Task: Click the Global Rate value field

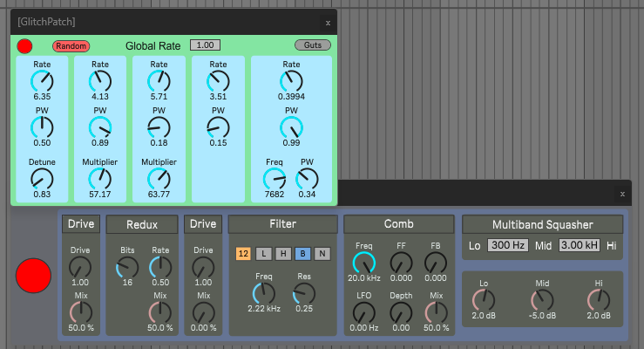Action: click(x=205, y=44)
